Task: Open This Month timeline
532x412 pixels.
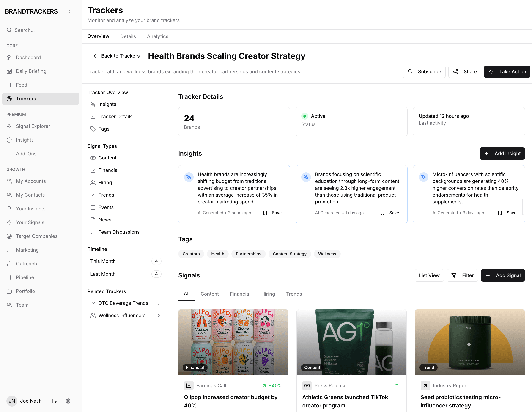Action: click(126, 261)
